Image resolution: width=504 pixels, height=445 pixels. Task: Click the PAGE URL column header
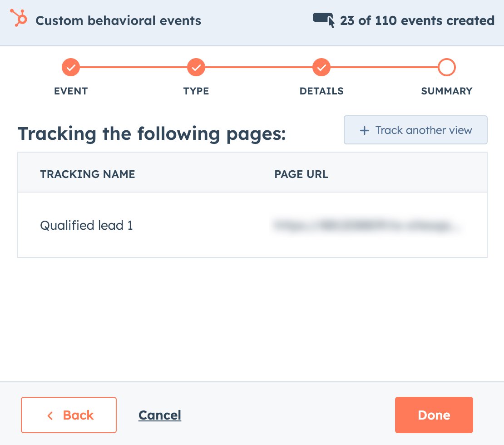[301, 174]
